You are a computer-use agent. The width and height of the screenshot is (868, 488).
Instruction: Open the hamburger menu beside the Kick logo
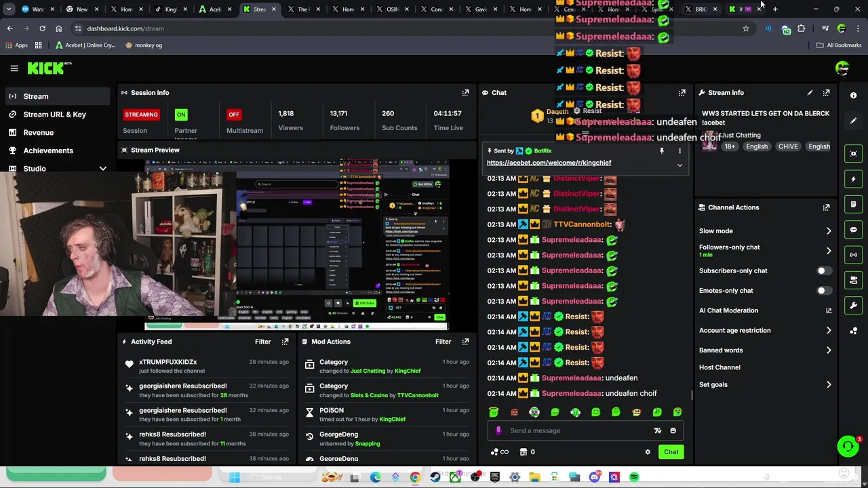pyautogui.click(x=14, y=68)
